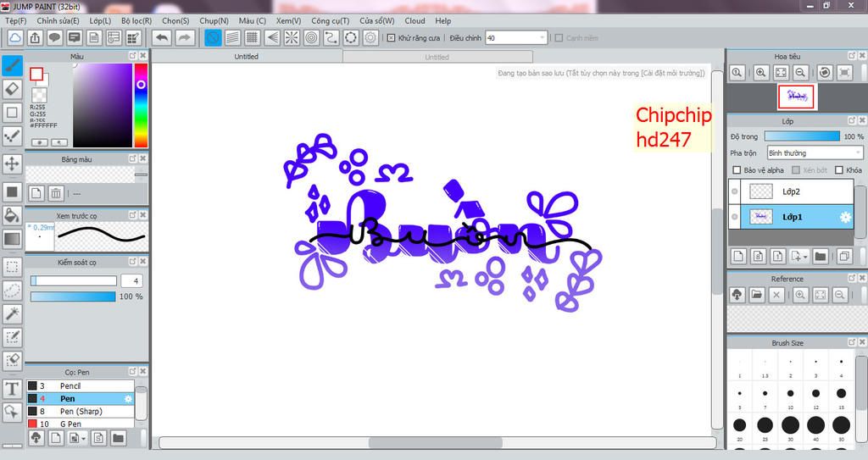Open the Cloud icon in top toolbar
This screenshot has width=868, height=460.
[15, 37]
